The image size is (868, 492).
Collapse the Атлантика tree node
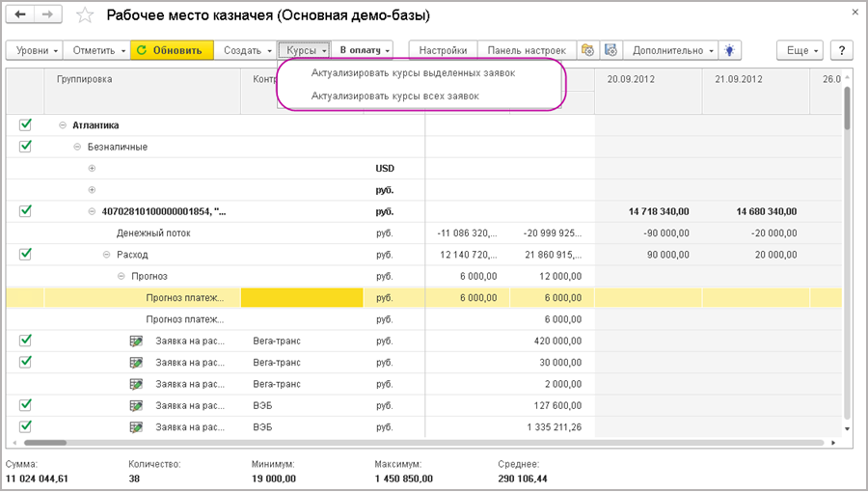coord(63,125)
